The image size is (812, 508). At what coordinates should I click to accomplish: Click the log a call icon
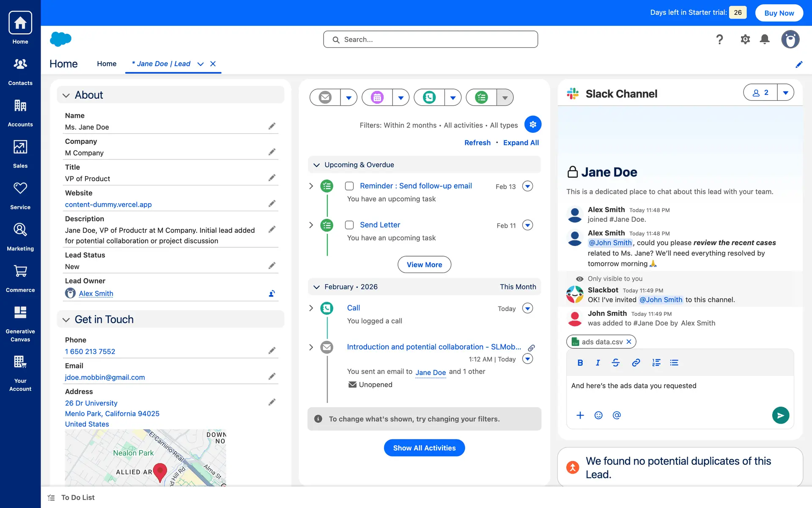click(x=429, y=97)
